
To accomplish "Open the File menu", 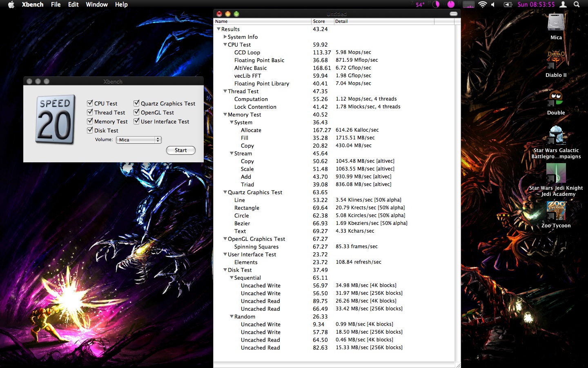I will pos(56,4).
